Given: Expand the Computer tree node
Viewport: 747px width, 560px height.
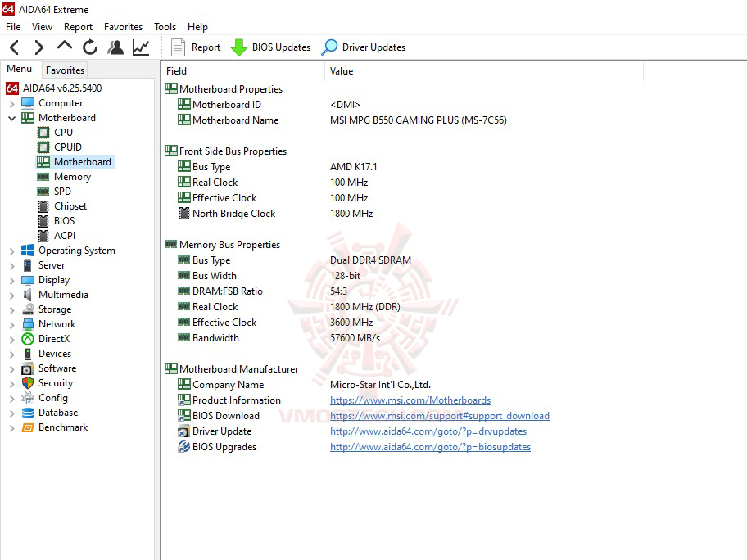Looking at the screenshot, I should [12, 103].
